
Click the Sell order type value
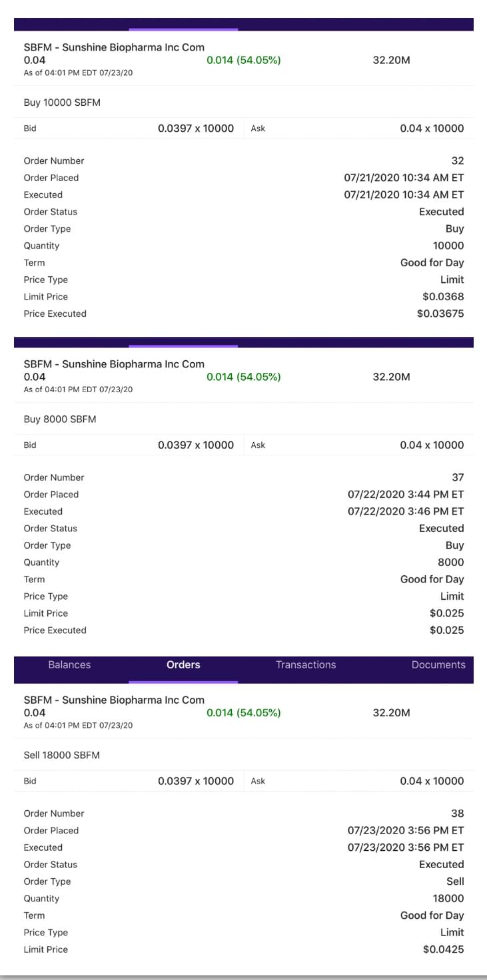(x=455, y=881)
